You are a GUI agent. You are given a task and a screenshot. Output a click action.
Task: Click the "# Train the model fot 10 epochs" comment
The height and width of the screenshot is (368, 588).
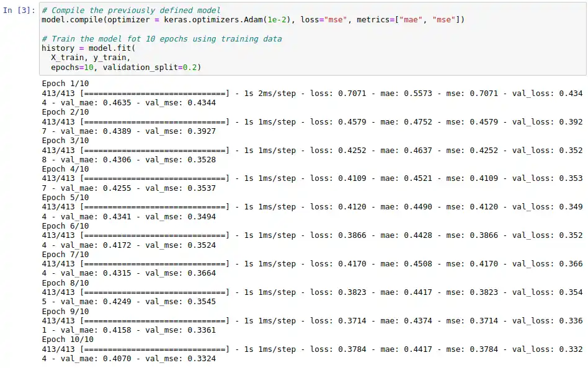[x=162, y=38]
